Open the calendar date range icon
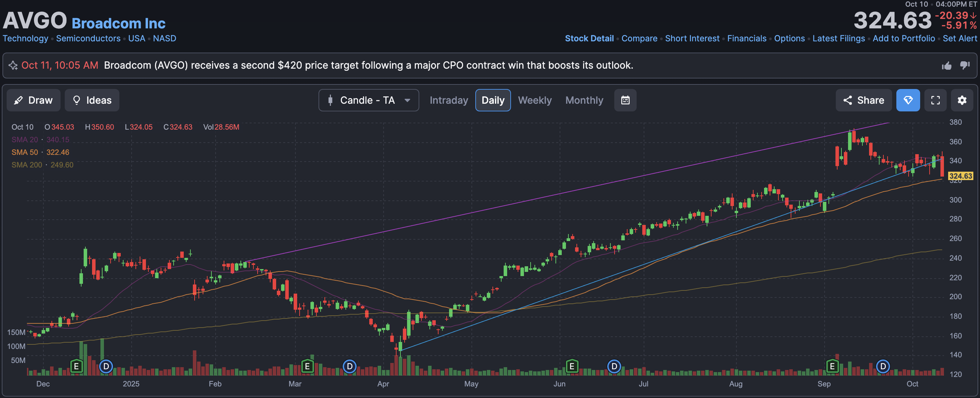Image resolution: width=980 pixels, height=398 pixels. (625, 100)
